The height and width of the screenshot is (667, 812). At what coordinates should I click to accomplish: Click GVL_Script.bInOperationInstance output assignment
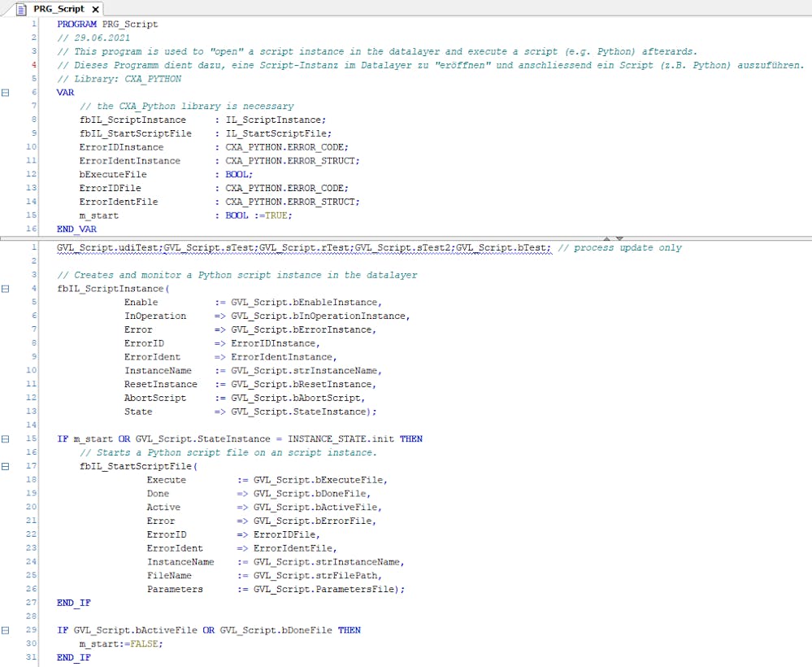[x=320, y=316]
